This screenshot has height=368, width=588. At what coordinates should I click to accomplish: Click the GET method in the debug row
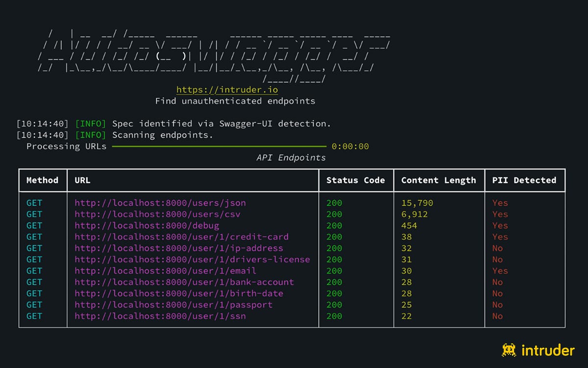tap(34, 225)
